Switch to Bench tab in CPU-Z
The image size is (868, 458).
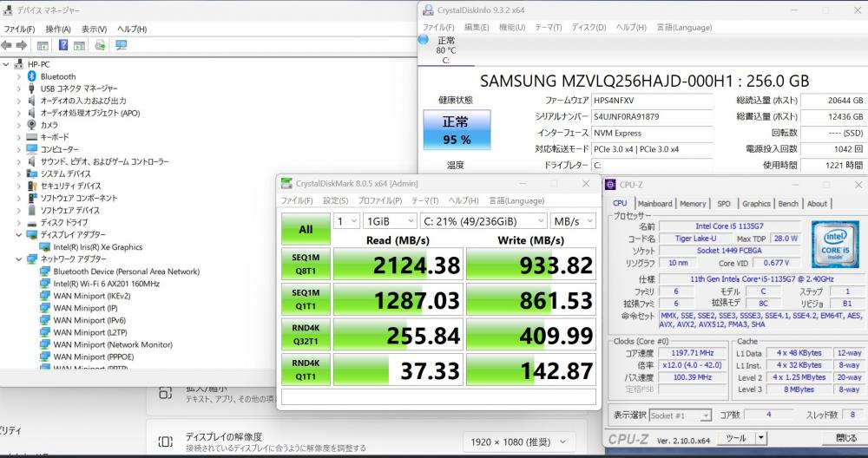click(x=788, y=204)
